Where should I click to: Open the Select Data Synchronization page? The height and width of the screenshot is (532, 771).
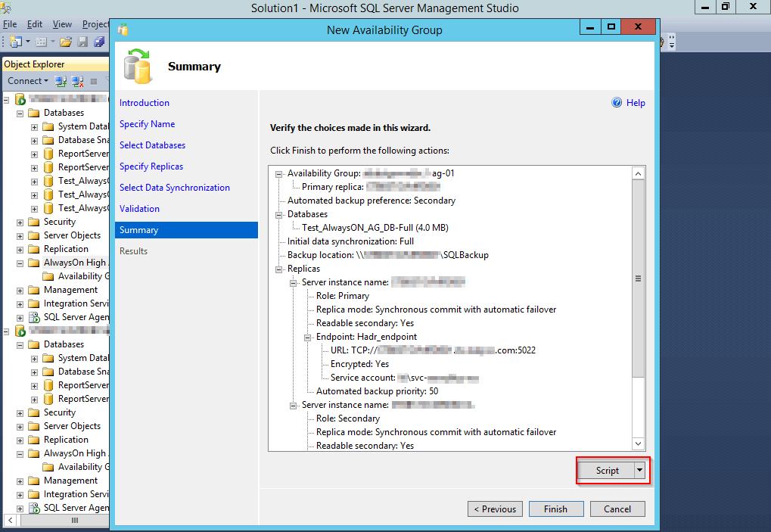tap(175, 188)
